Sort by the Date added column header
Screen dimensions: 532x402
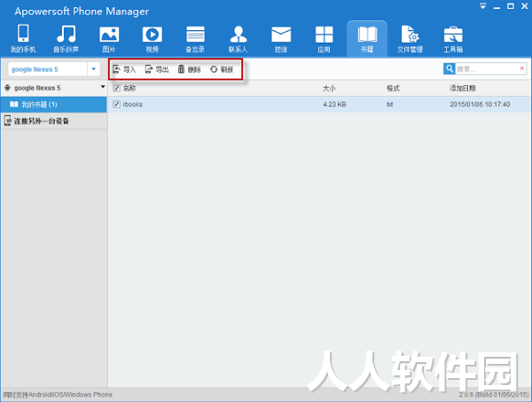[x=463, y=88]
